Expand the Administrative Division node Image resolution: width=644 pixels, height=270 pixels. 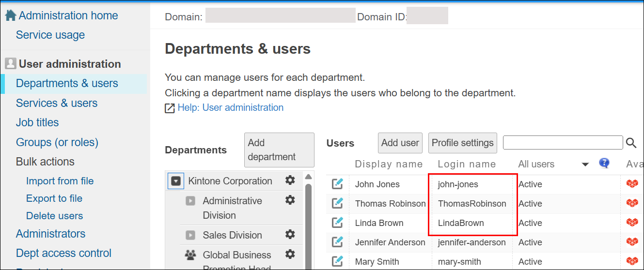(x=190, y=201)
